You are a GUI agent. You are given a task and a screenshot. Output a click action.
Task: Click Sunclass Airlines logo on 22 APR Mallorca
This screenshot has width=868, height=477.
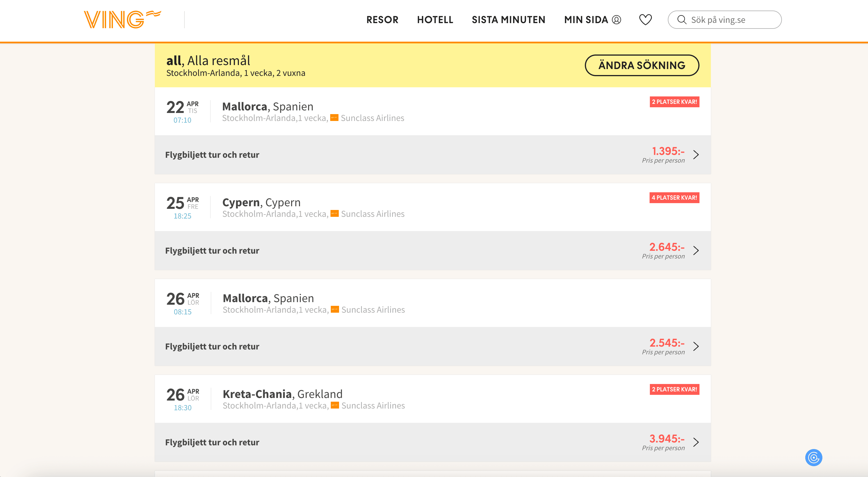[334, 118]
